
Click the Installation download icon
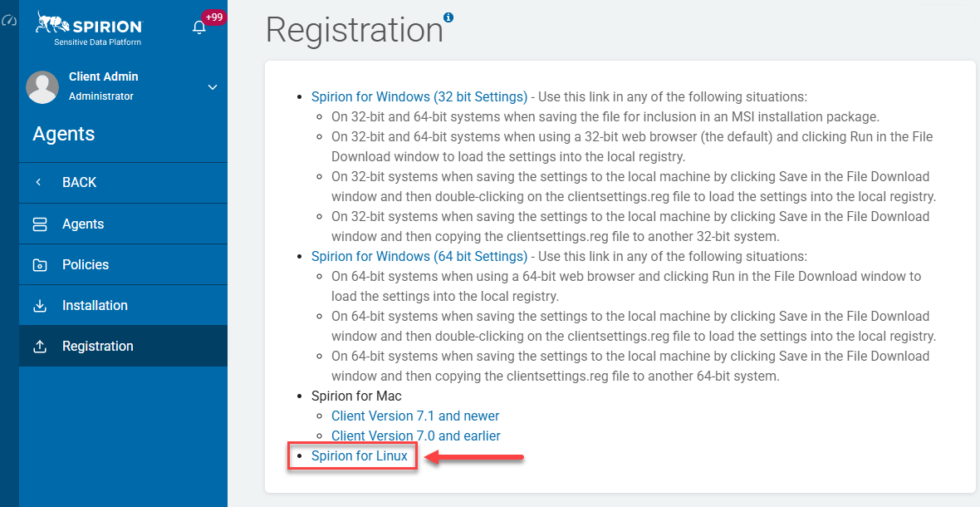(40, 306)
